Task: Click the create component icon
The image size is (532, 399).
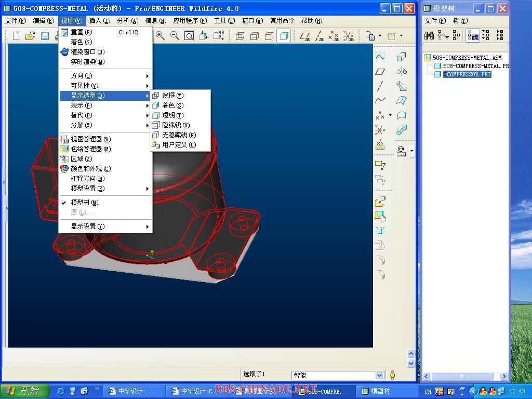Action: point(380,216)
